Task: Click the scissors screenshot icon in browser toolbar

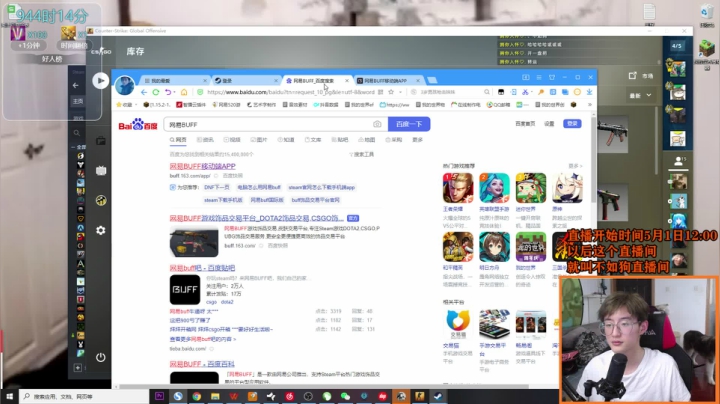Action: pyautogui.click(x=525, y=92)
